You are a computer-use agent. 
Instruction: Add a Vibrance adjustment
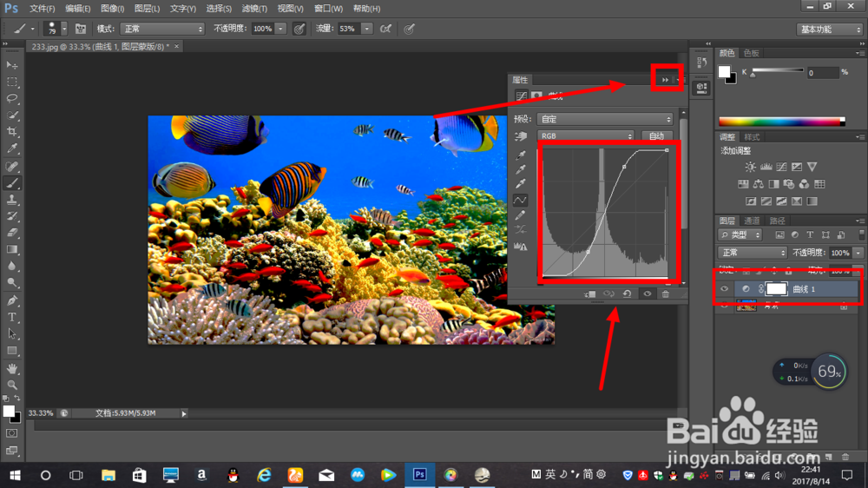[x=812, y=167]
